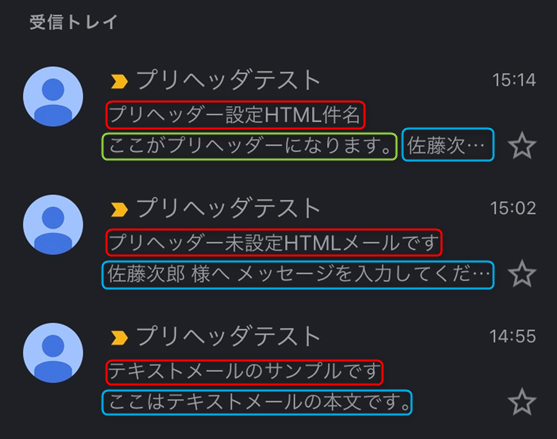
Task: Star the 14:55 テキストメール email
Action: click(x=522, y=402)
